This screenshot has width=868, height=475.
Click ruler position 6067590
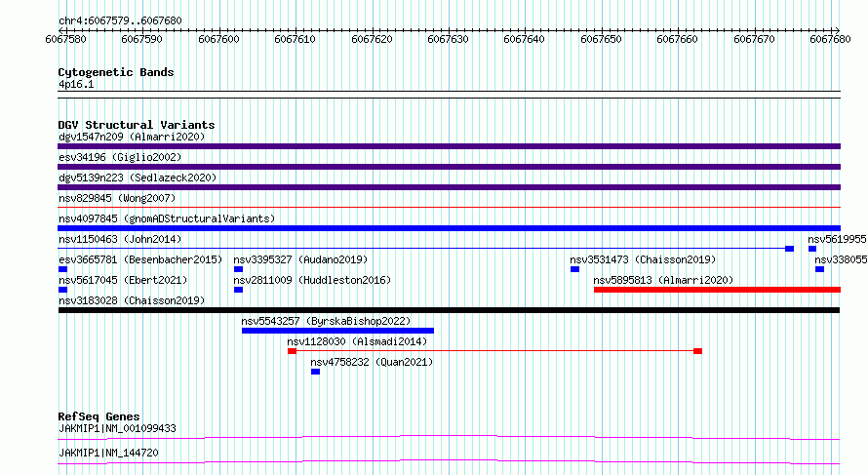[x=142, y=39]
